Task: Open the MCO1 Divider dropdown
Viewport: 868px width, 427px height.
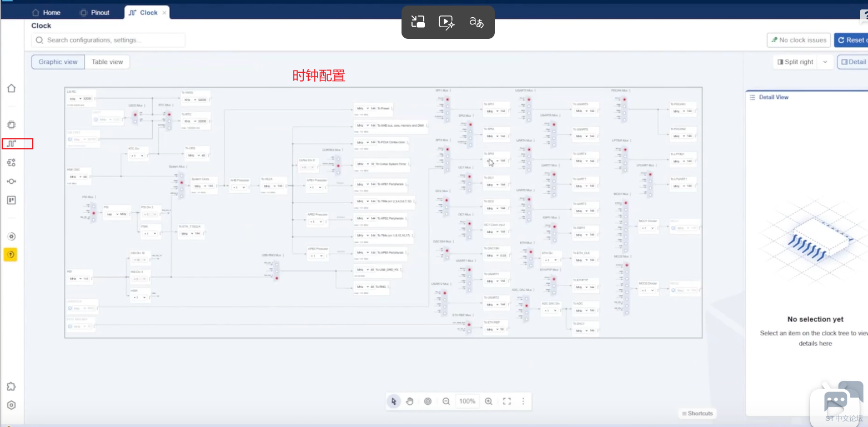Action: tap(646, 228)
